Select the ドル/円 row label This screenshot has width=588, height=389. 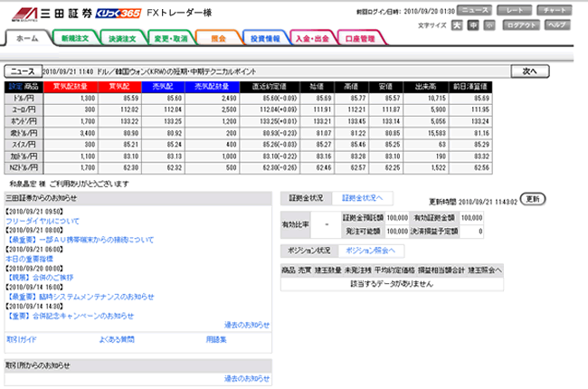(24, 99)
